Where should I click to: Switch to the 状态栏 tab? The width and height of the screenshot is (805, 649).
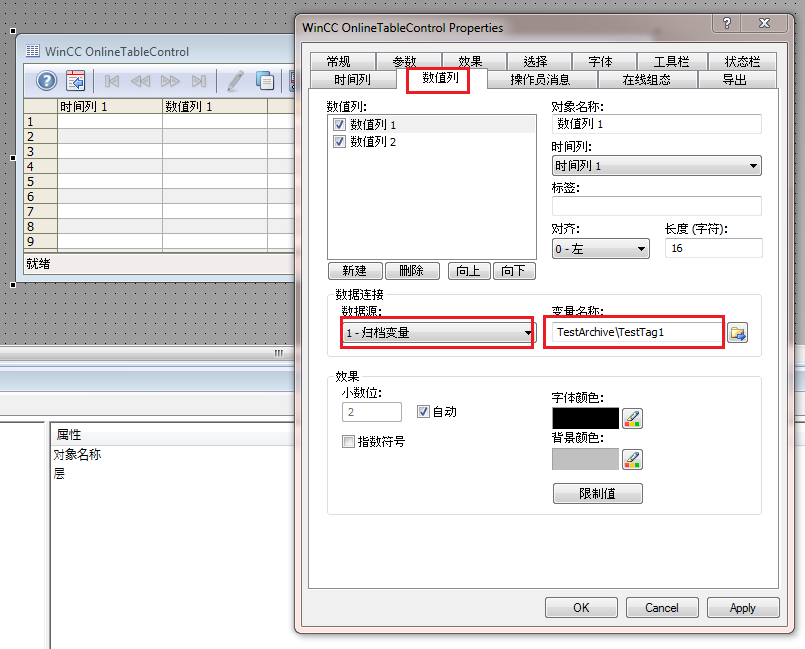[x=742, y=62]
